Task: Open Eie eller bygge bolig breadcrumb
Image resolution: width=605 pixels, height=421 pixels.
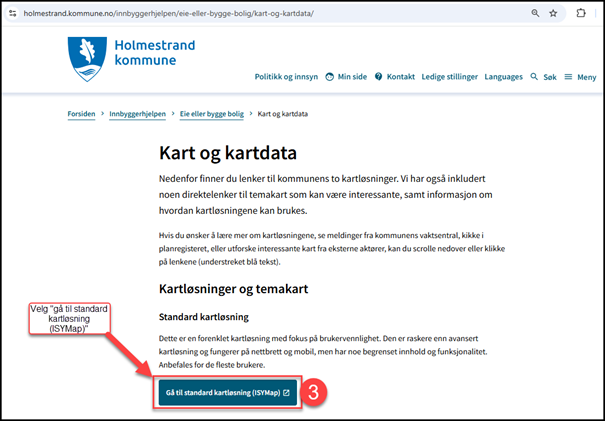Action: coord(212,114)
